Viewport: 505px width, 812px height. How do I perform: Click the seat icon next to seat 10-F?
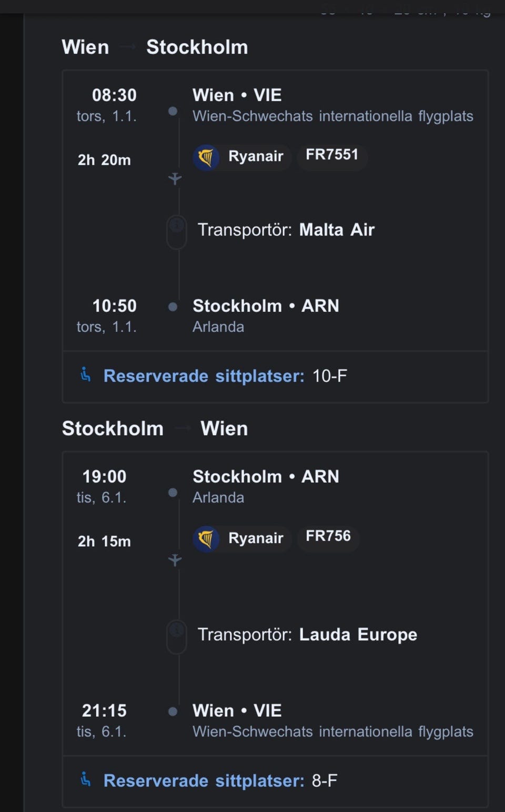[86, 375]
